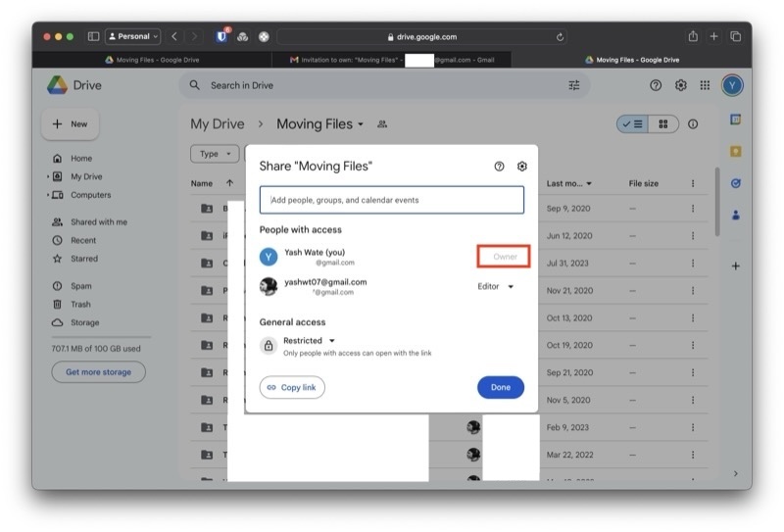This screenshot has height=532, width=784.
Task: Switch to first Moving Files Drive tab
Action: coord(152,60)
